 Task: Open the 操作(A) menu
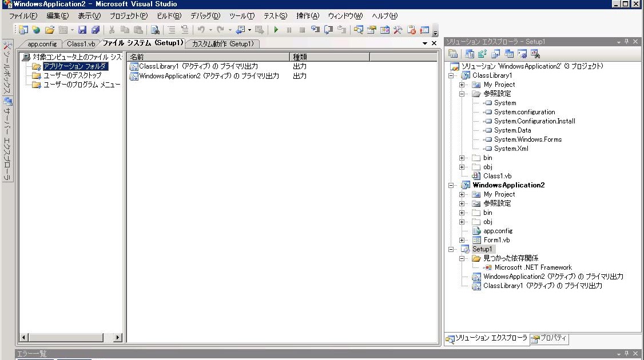point(308,15)
